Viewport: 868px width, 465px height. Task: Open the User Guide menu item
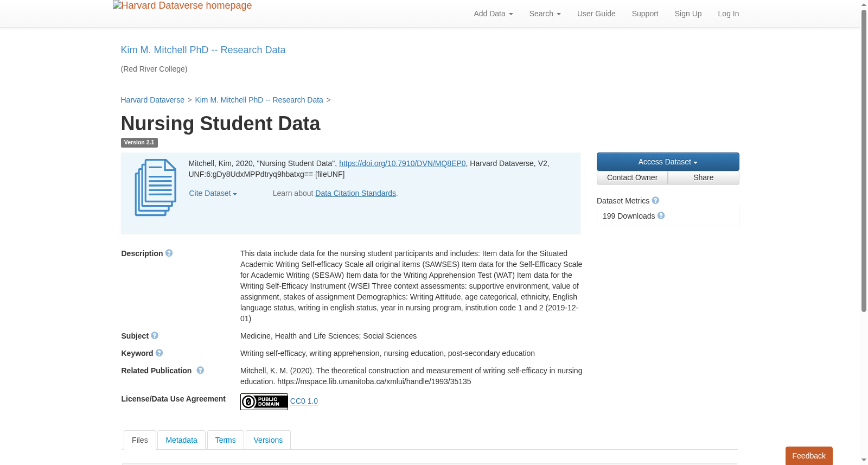pyautogui.click(x=596, y=14)
